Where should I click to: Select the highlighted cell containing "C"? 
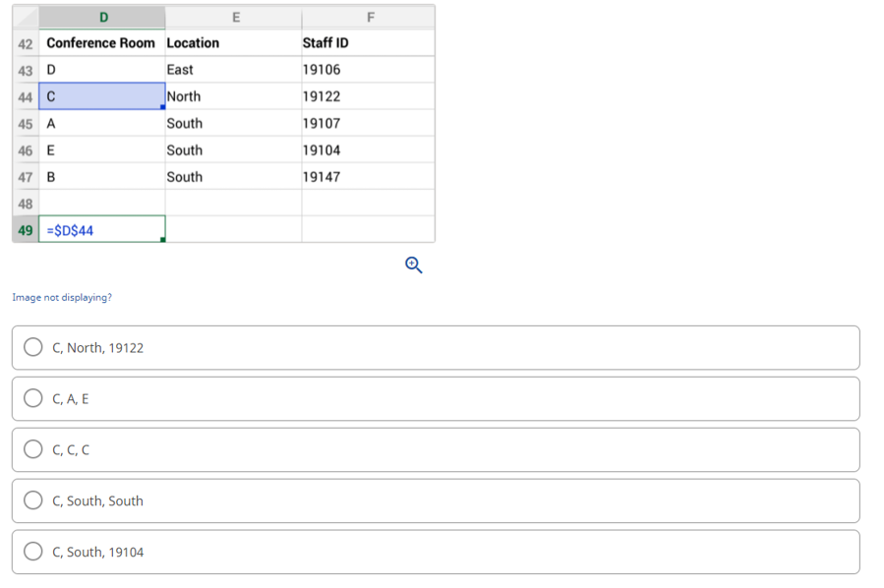click(x=101, y=95)
